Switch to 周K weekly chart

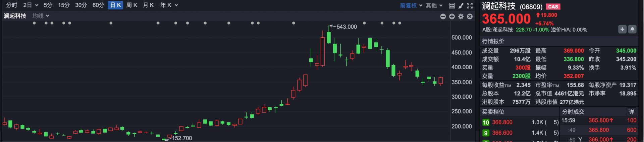pos(132,5)
